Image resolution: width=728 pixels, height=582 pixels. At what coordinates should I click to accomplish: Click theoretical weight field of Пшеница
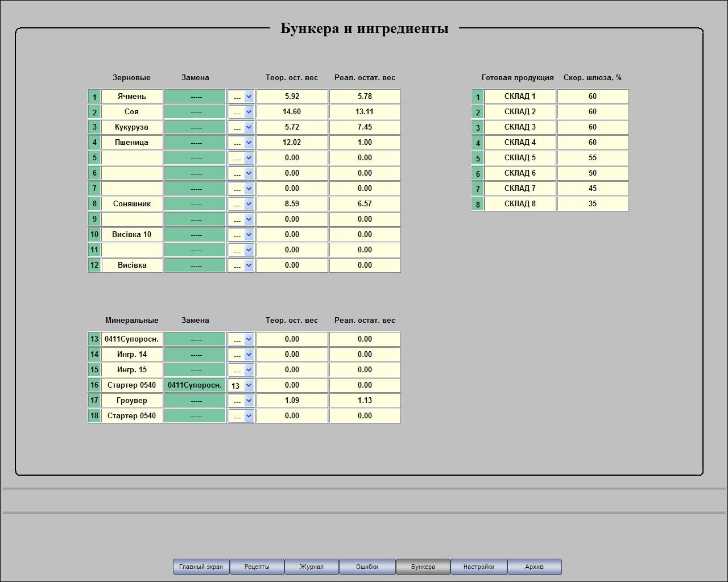pos(292,143)
